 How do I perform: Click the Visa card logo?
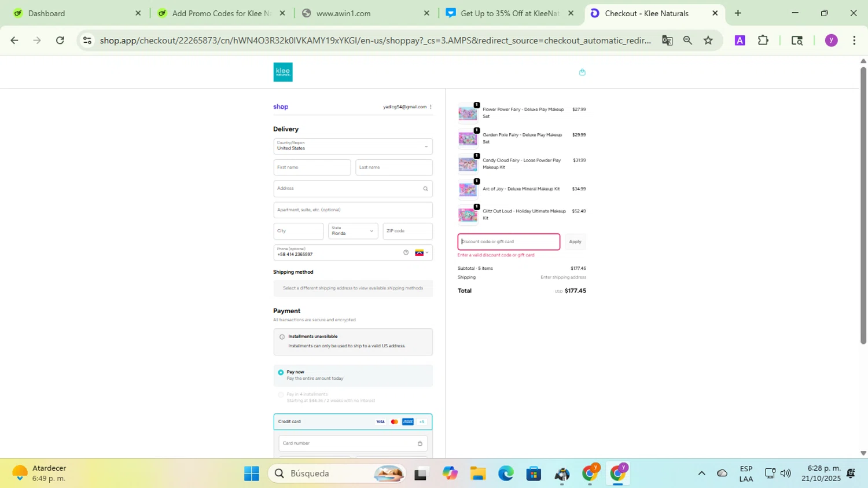tap(380, 422)
